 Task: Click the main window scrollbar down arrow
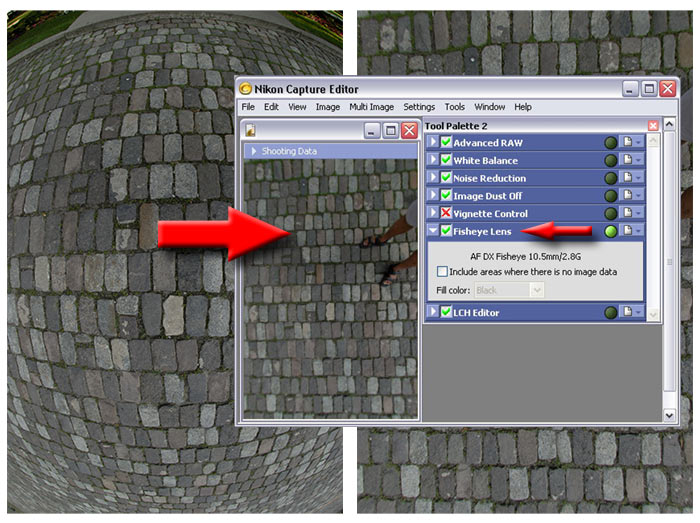tap(669, 415)
